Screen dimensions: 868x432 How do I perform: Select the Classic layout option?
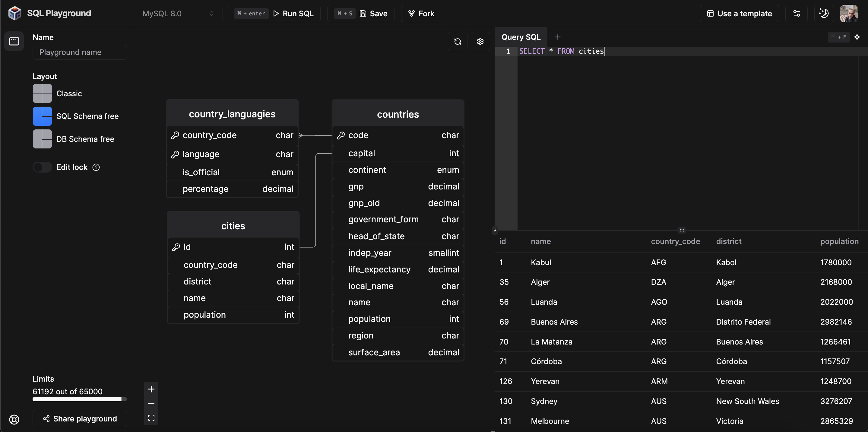pos(57,93)
